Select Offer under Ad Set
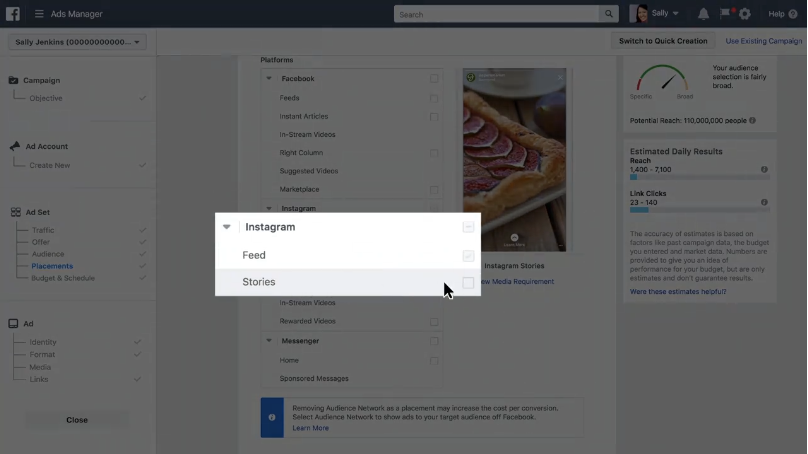The height and width of the screenshot is (454, 808). 41,242
